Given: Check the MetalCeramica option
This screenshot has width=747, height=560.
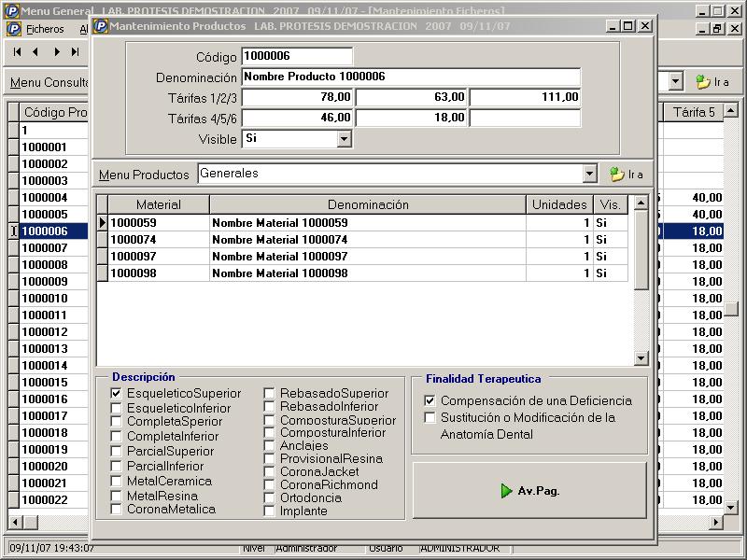Looking at the screenshot, I should 116,481.
